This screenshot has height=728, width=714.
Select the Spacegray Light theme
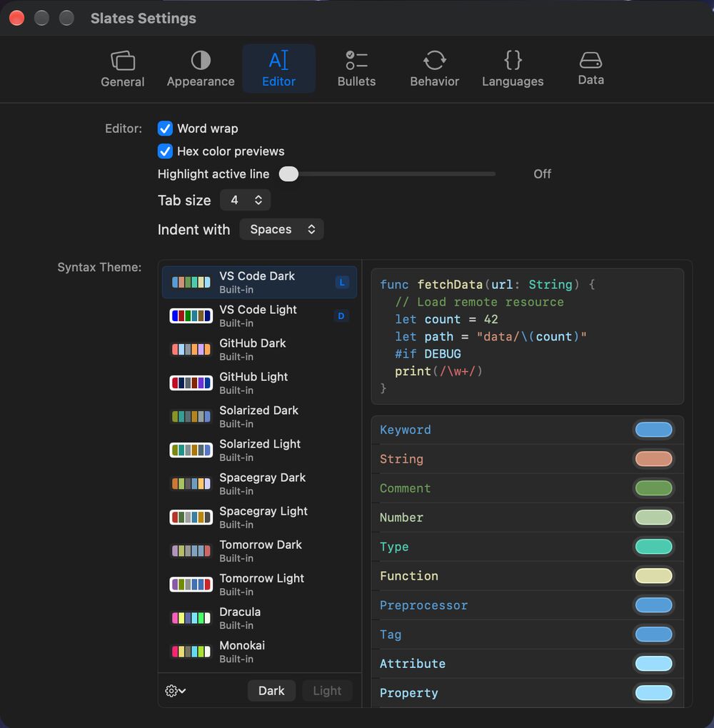click(x=259, y=517)
